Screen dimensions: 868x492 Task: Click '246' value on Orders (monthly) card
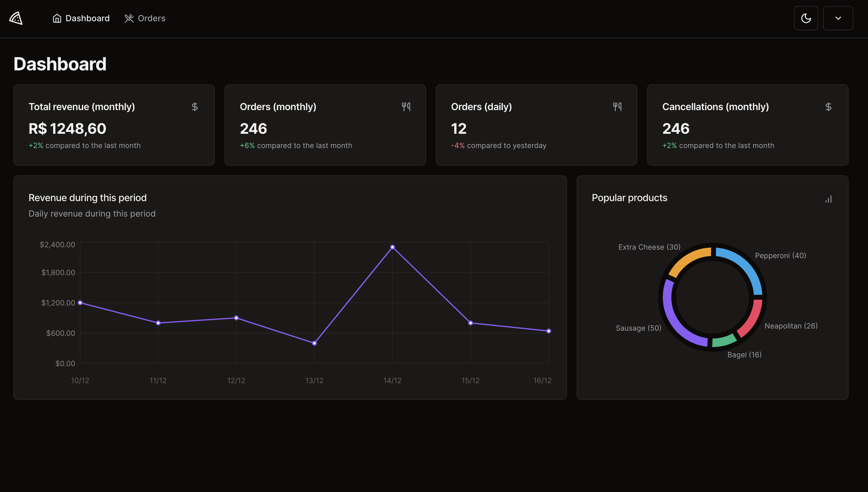coord(253,128)
